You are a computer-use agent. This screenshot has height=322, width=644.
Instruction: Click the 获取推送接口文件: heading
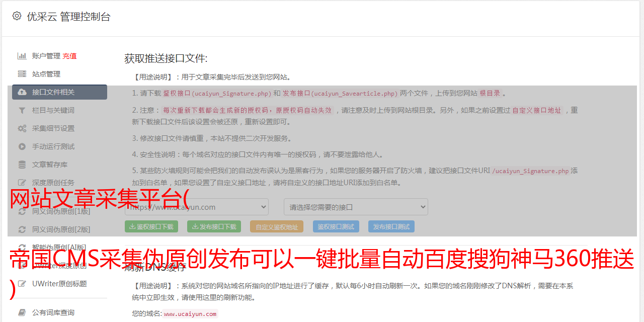[x=166, y=58]
